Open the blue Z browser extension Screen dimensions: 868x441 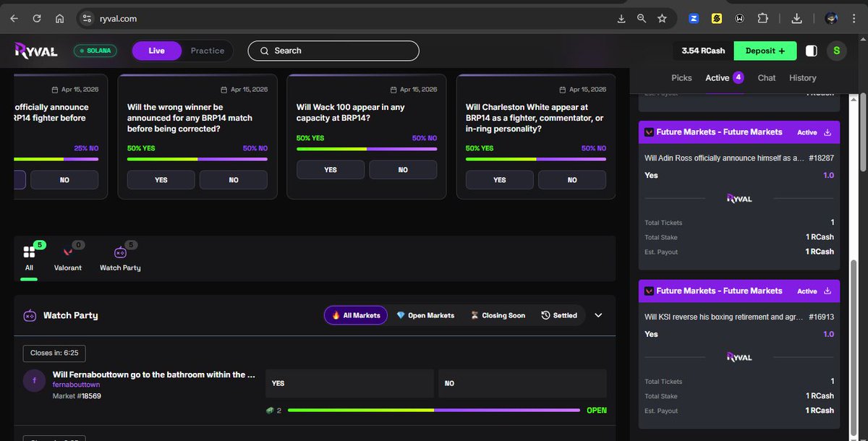(x=694, y=19)
